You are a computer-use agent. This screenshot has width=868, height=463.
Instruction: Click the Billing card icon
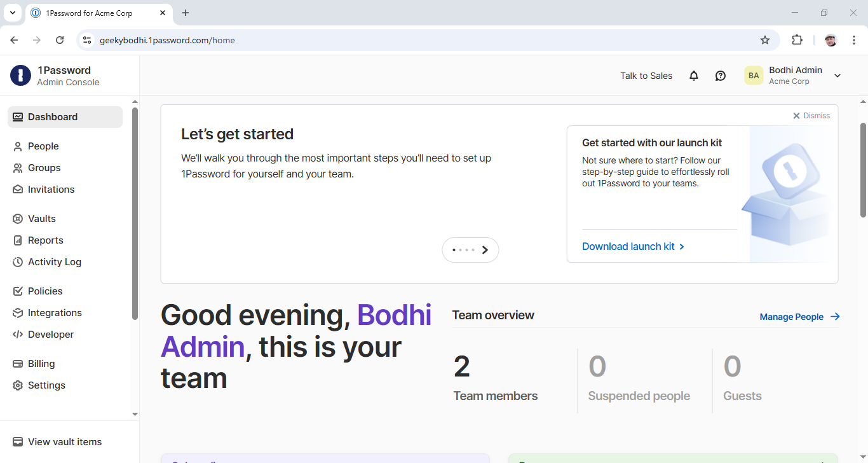(18, 364)
